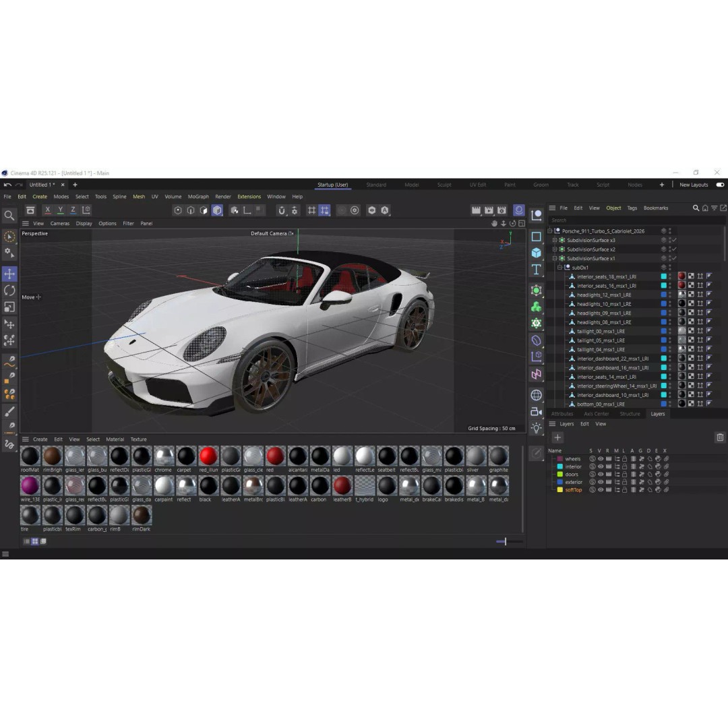Select the Move tool in left toolbar
Image resolution: width=728 pixels, height=728 pixels.
(x=9, y=274)
